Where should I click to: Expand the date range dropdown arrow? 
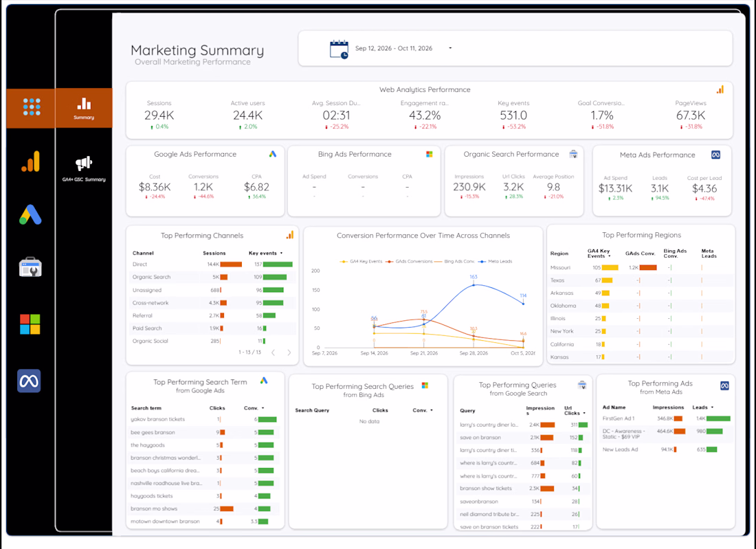(x=450, y=48)
